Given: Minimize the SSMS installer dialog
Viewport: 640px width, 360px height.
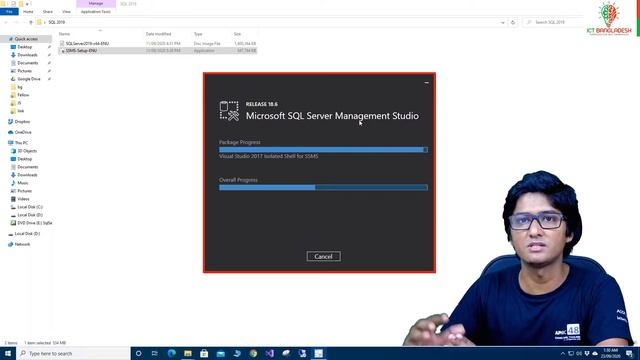Looking at the screenshot, I should [x=427, y=82].
